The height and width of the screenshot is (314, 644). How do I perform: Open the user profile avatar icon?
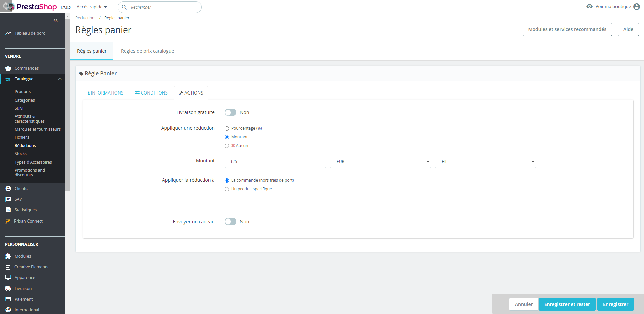click(x=636, y=7)
